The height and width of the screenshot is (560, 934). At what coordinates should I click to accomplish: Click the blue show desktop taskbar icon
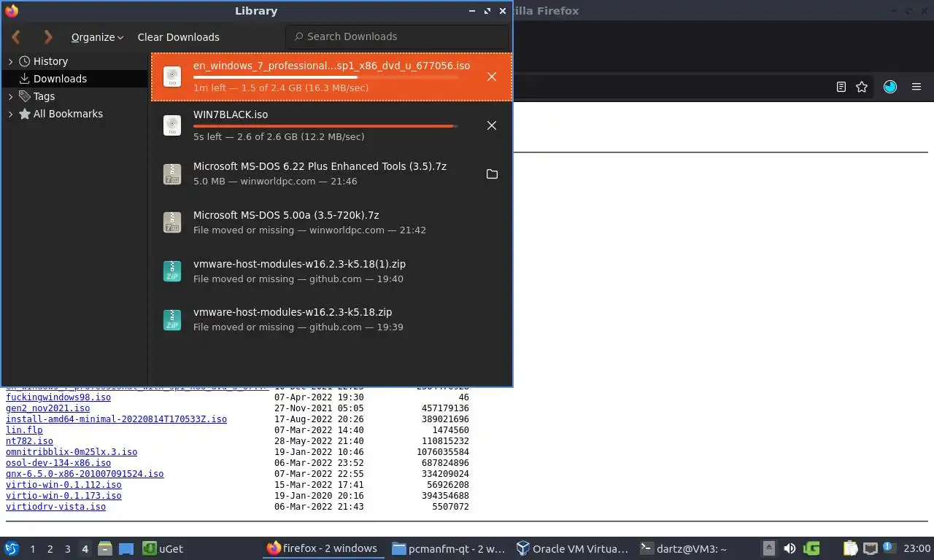pos(126,548)
